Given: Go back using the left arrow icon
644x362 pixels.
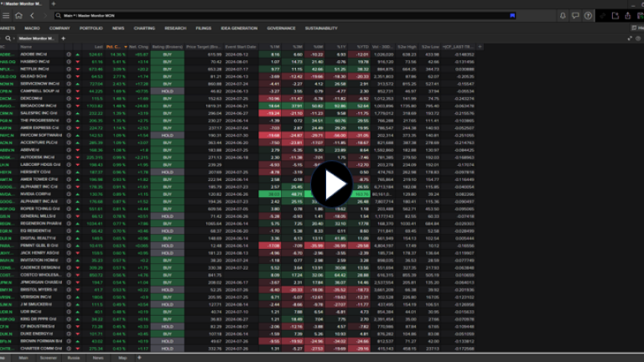Looking at the screenshot, I should point(30,16).
